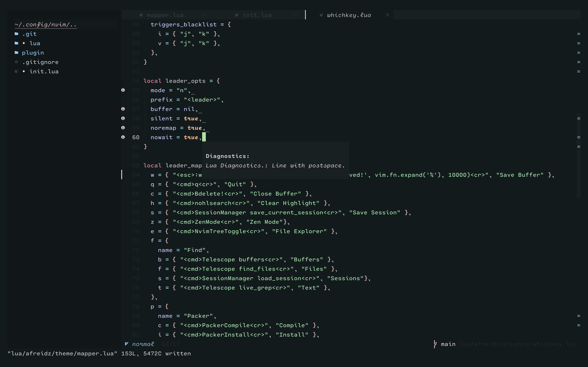588x367 pixels.
Task: Expand the plugin folder icon
Action: coord(17,53)
